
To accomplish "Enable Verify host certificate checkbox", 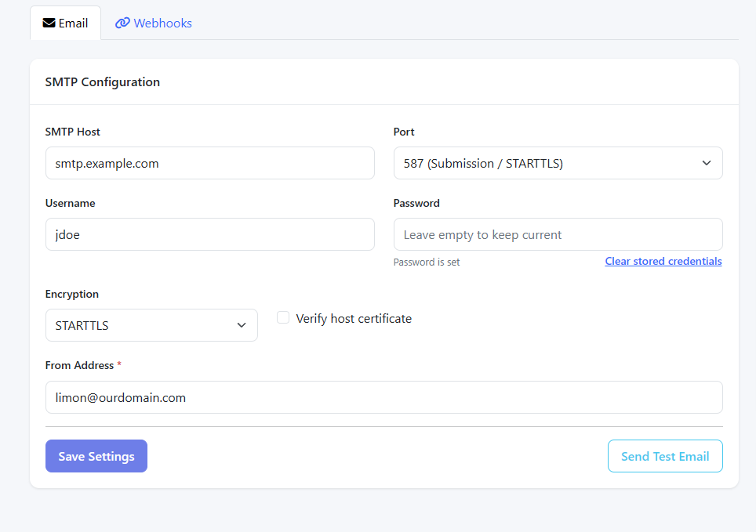I will pos(283,317).
